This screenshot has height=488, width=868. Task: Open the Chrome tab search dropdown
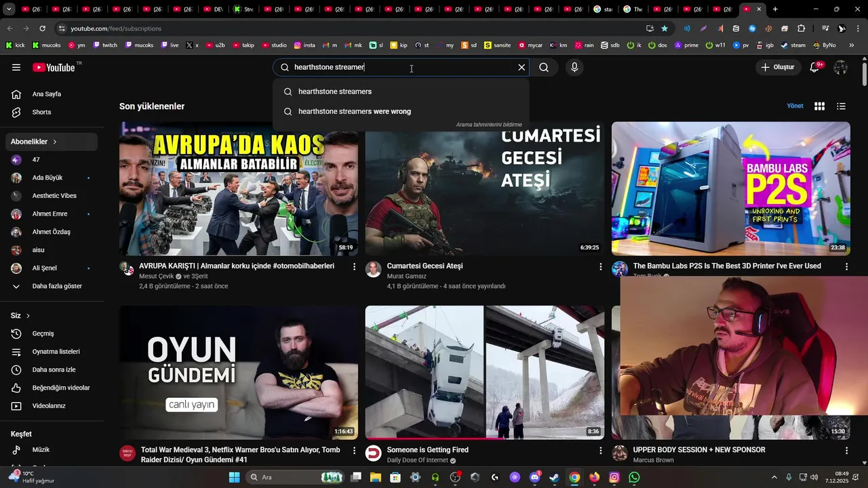9,9
